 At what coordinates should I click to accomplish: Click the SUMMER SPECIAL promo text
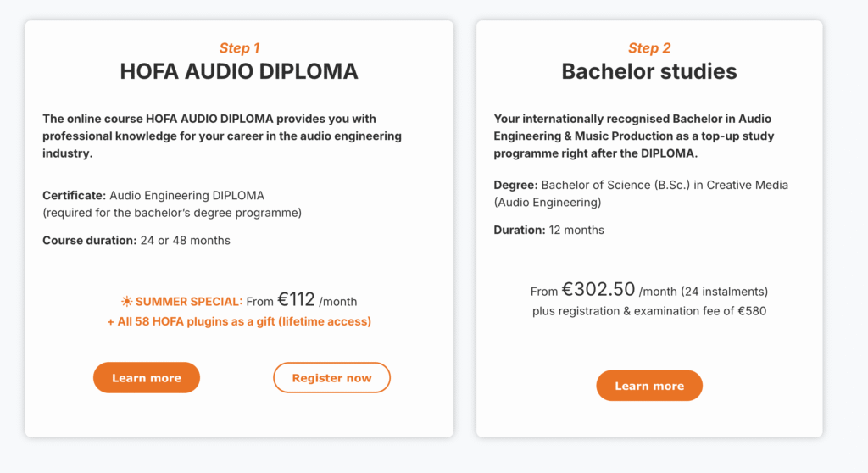tap(189, 302)
